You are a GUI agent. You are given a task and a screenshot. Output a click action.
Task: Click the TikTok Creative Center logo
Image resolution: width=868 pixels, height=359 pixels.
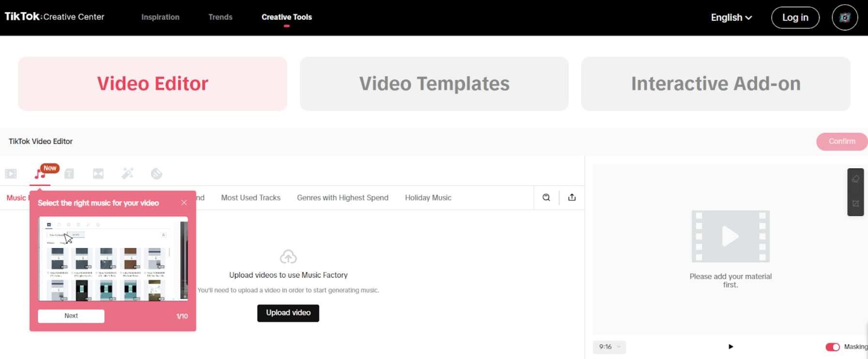tap(54, 16)
